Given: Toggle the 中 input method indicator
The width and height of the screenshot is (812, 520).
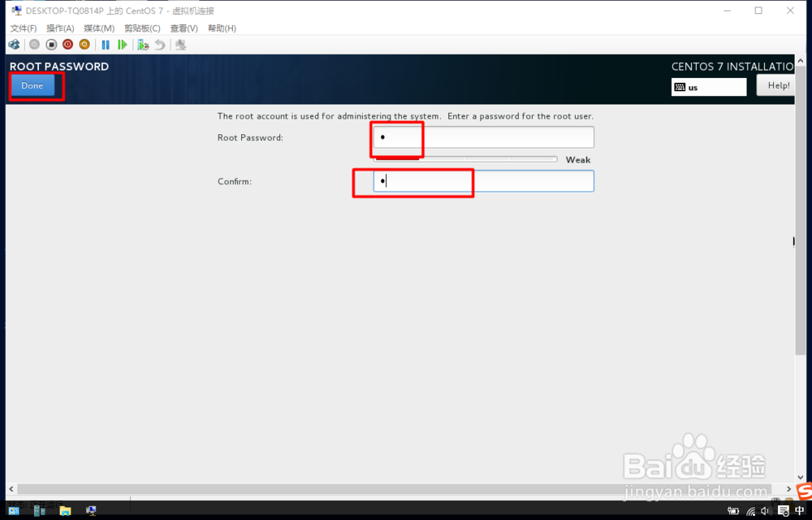Looking at the screenshot, I should [800, 511].
